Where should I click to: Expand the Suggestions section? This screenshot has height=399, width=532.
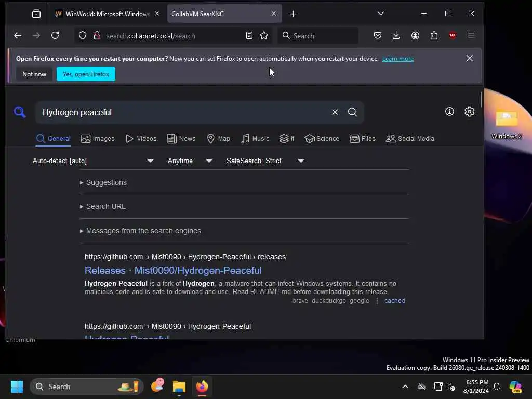click(x=103, y=182)
